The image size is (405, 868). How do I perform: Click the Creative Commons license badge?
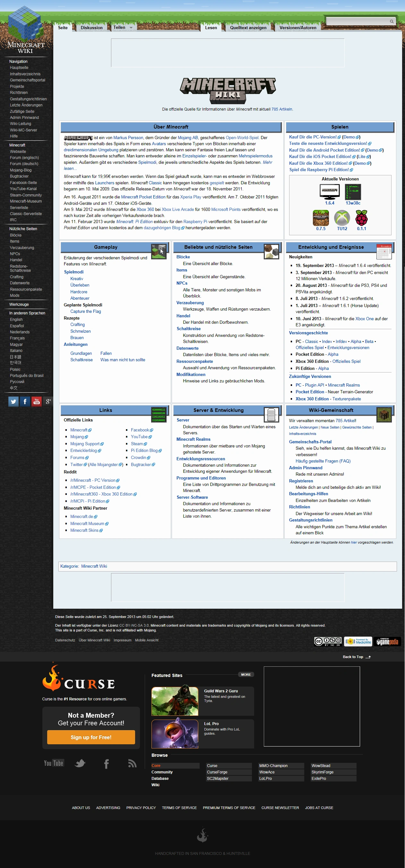coord(328,641)
